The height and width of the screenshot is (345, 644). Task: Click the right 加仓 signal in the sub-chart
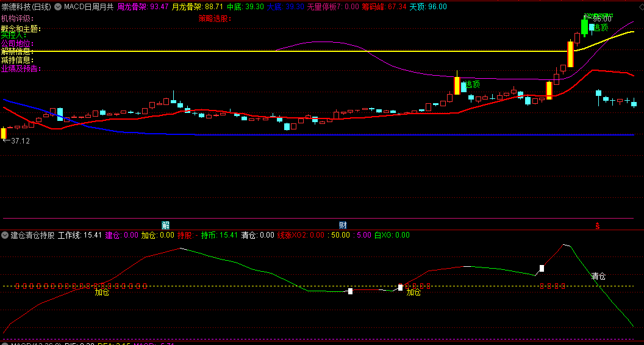(x=413, y=292)
